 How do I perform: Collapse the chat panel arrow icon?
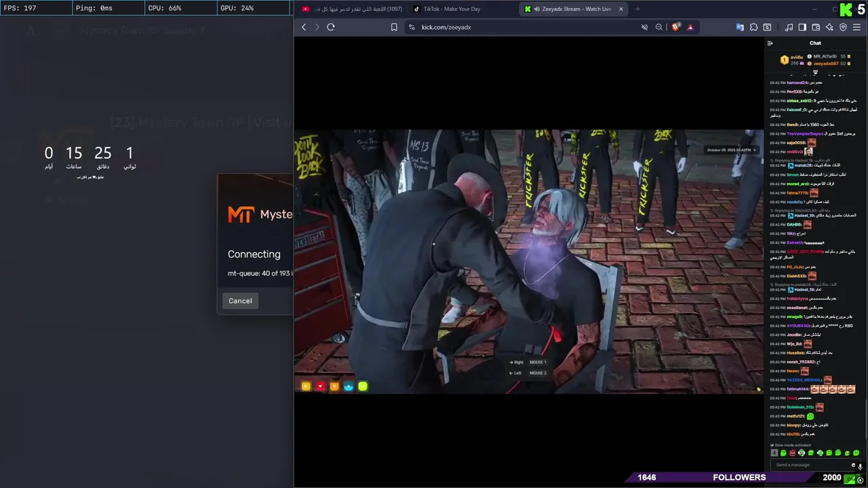[770, 43]
